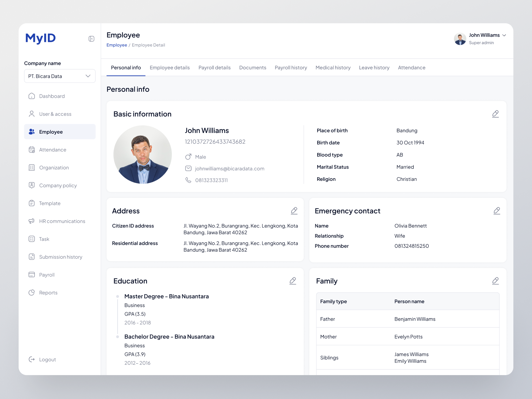Edit Basic information with pencil icon
Screen dimensions: 532x399
(x=495, y=114)
